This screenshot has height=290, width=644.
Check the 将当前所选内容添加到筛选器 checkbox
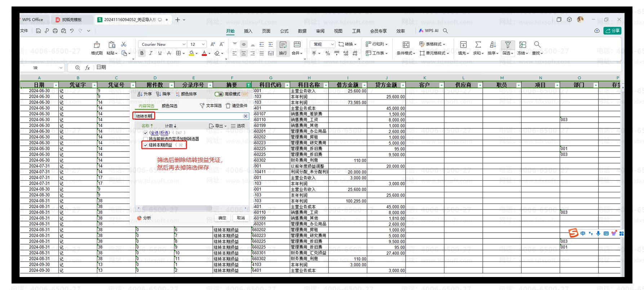point(146,139)
